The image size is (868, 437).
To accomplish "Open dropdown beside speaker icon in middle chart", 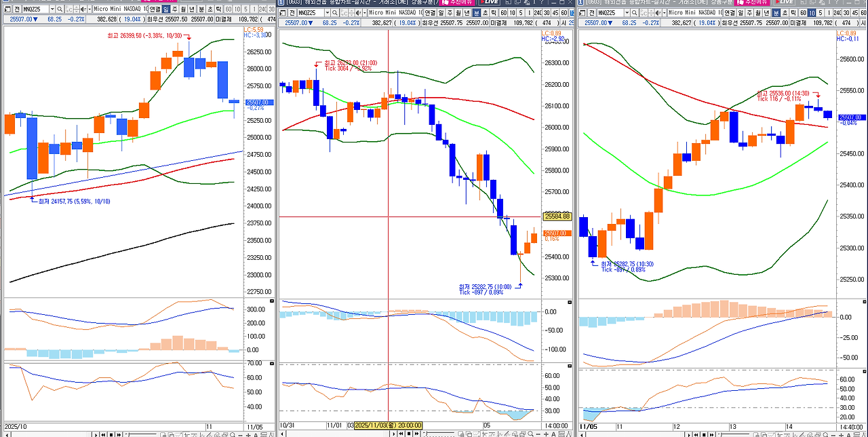I will point(365,13).
